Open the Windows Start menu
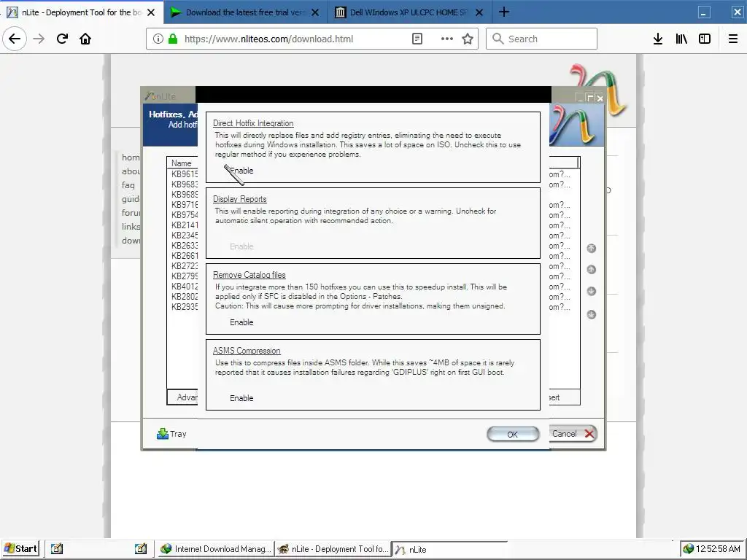The height and width of the screenshot is (560, 747). 20,548
